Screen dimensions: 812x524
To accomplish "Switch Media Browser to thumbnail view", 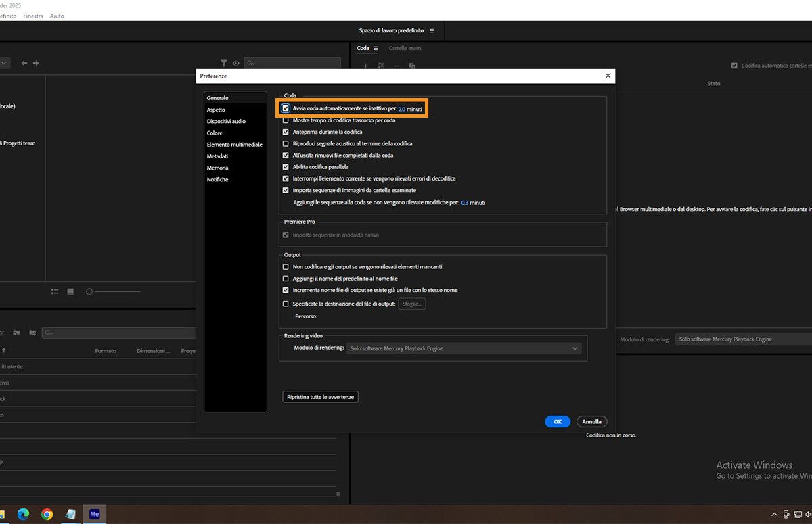I will [70, 291].
